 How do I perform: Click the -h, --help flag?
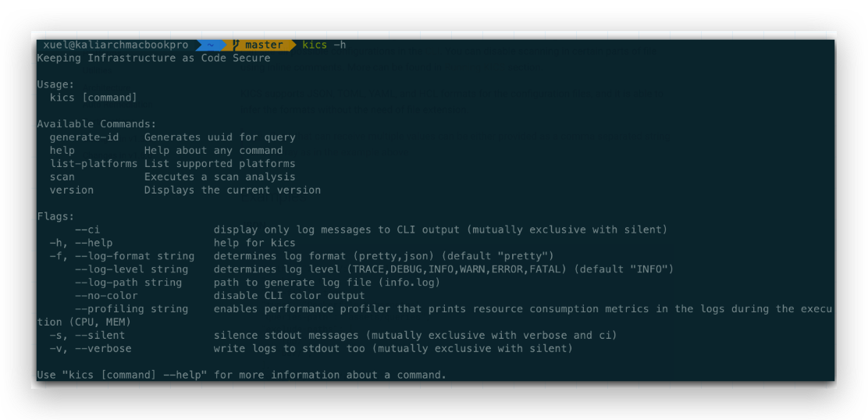tap(81, 243)
